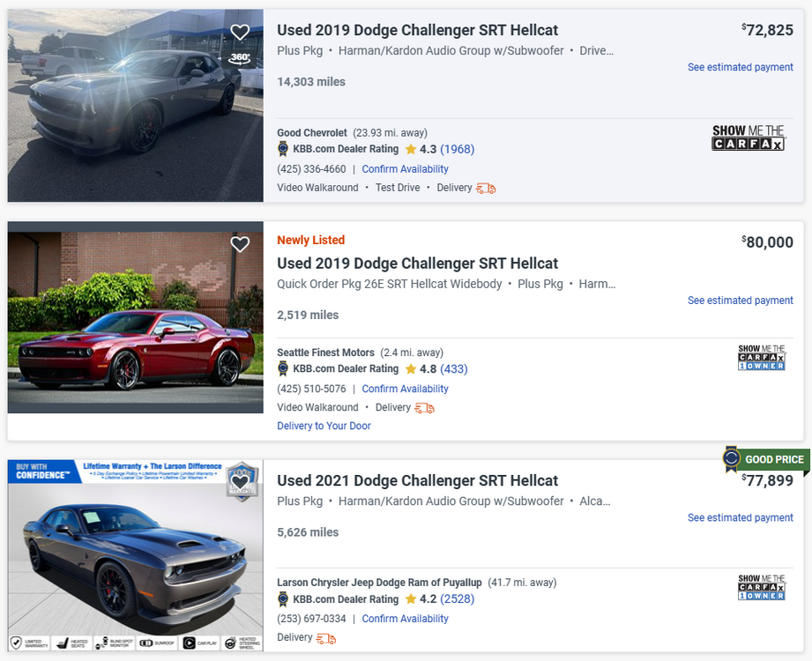This screenshot has height=661, width=812.
Task: Click the KBB.com rating badge for Seattle Finest Motors
Action: point(283,368)
